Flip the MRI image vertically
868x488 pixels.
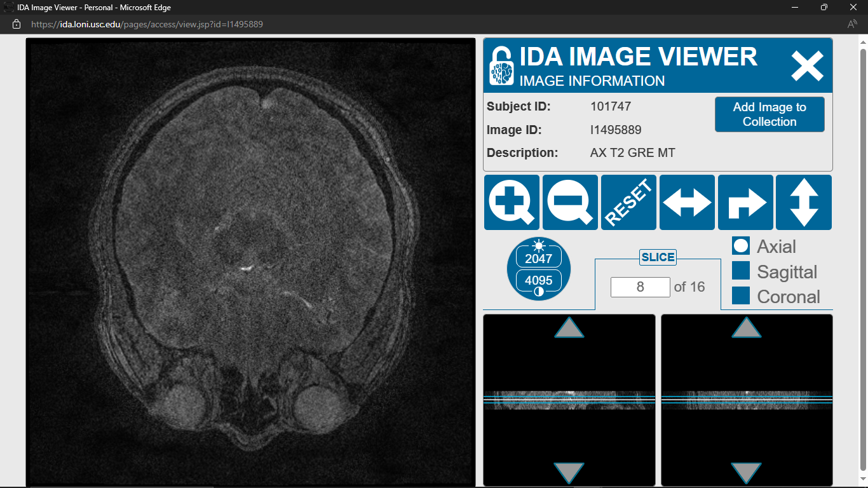803,202
